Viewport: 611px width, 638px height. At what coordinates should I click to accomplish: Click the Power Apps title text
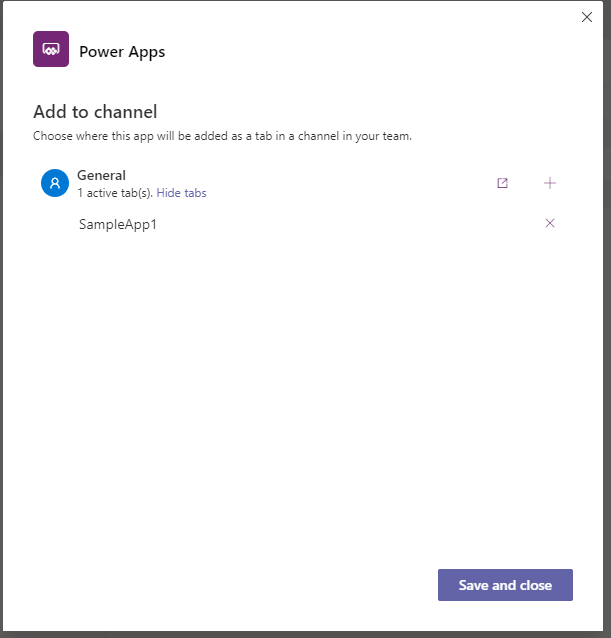122,52
